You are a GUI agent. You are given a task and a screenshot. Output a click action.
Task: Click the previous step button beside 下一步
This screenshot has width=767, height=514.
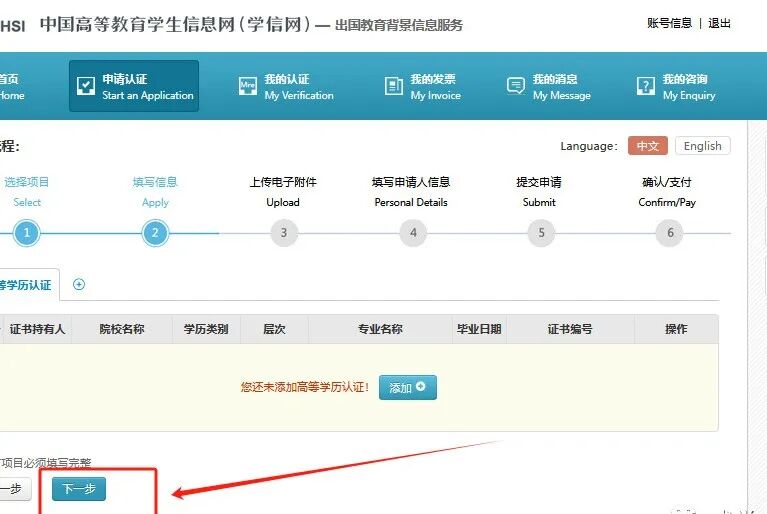pos(15,489)
